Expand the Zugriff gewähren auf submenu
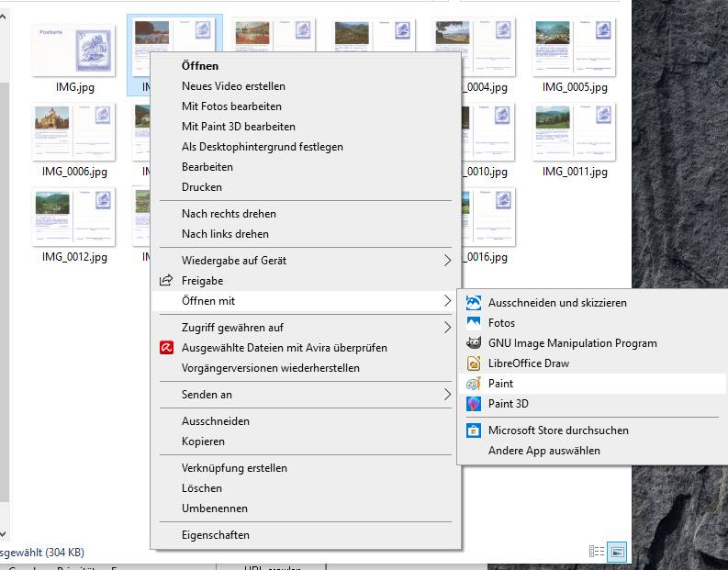728x570 pixels. pyautogui.click(x=447, y=328)
